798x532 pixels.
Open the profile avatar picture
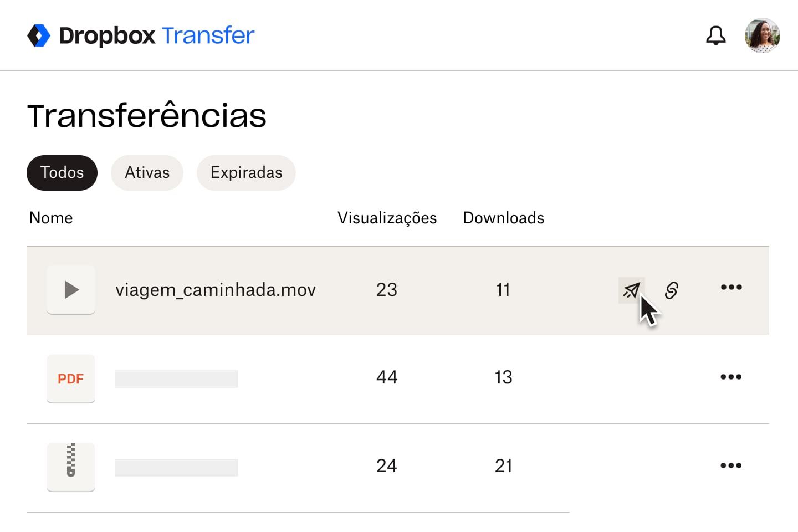762,35
